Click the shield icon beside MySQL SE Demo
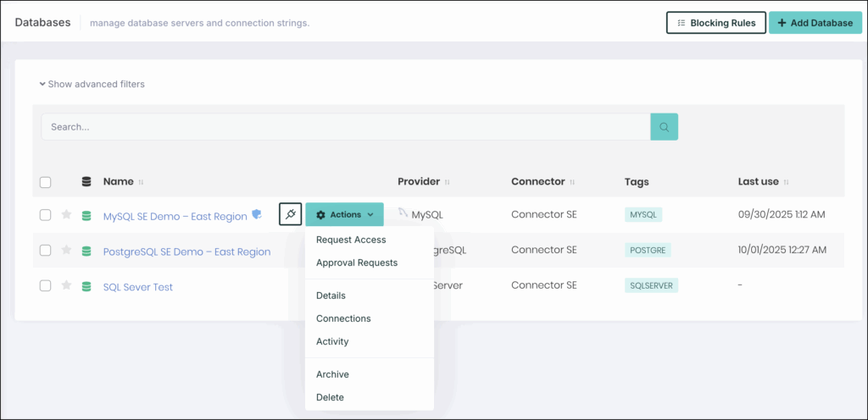Image resolution: width=868 pixels, height=420 pixels. click(257, 216)
